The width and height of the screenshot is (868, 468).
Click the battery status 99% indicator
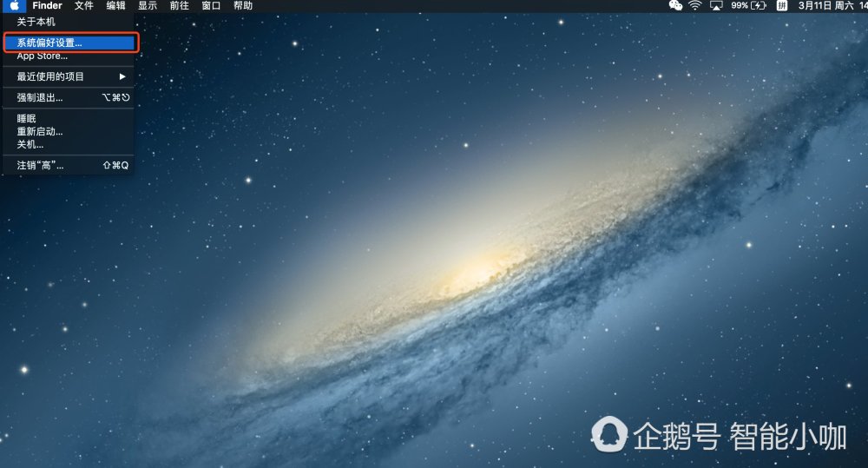pos(748,5)
